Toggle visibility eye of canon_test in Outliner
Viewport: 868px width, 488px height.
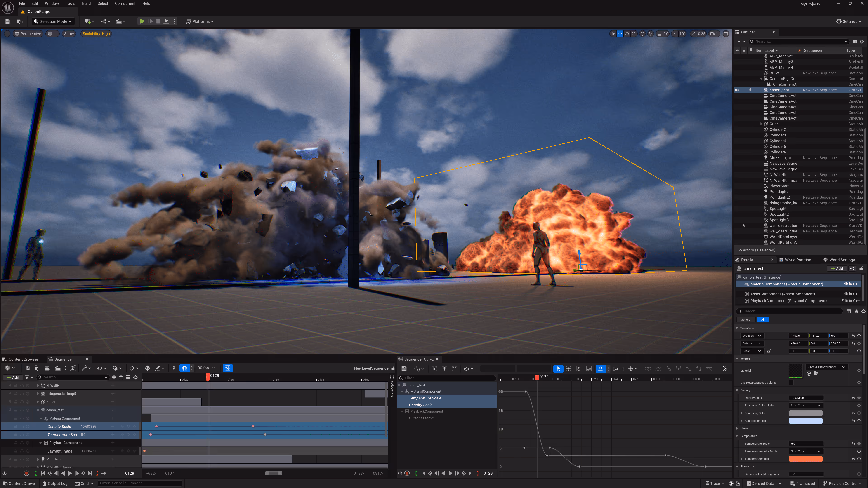[737, 90]
